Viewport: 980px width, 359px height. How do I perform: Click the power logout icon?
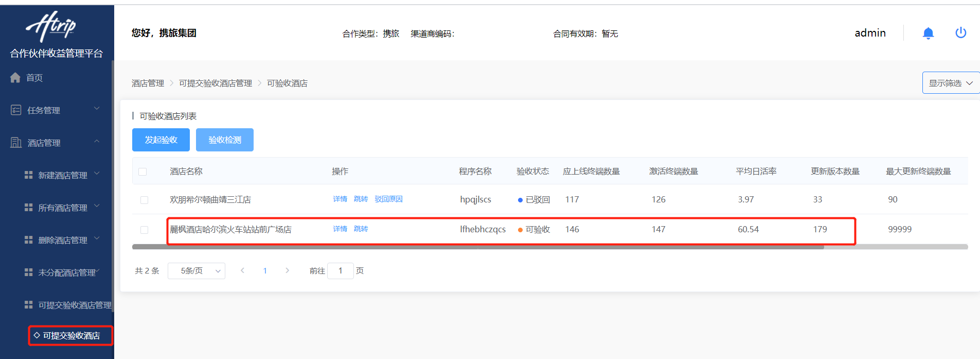960,33
